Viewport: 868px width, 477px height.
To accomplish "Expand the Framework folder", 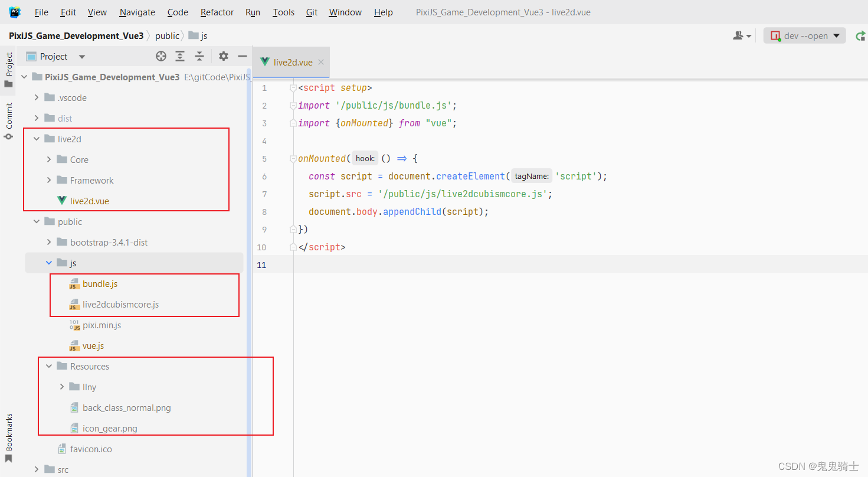I will click(x=49, y=180).
